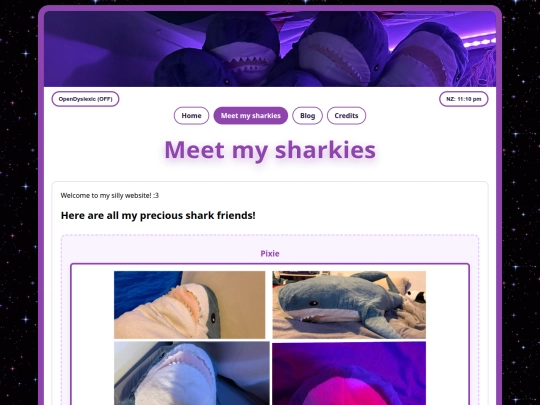Viewport: 540px width, 405px height.
Task: Select the Meet my sharkies tab
Action: [251, 116]
